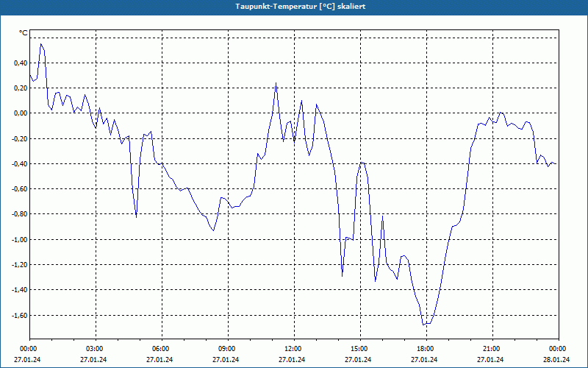
Task: Select the -1,20 y-axis label
Action: [20, 265]
